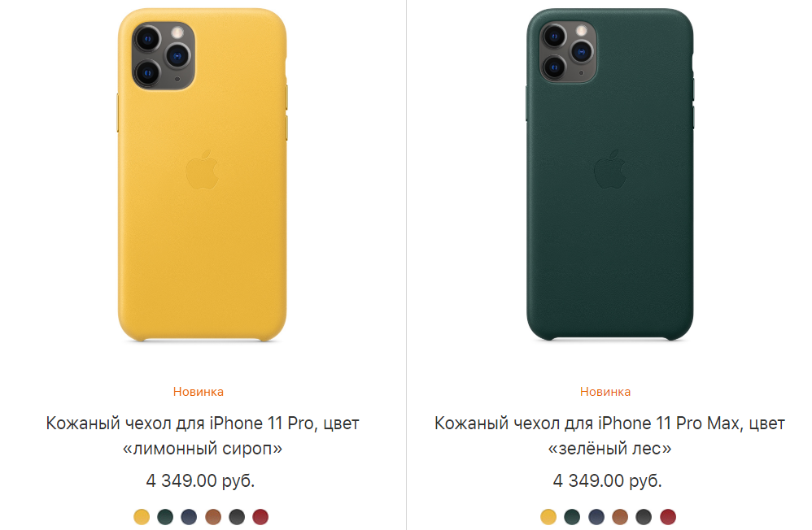812x530 pixels.
Task: Select black swatch under iPhone 11 Pro case
Action: (237, 516)
